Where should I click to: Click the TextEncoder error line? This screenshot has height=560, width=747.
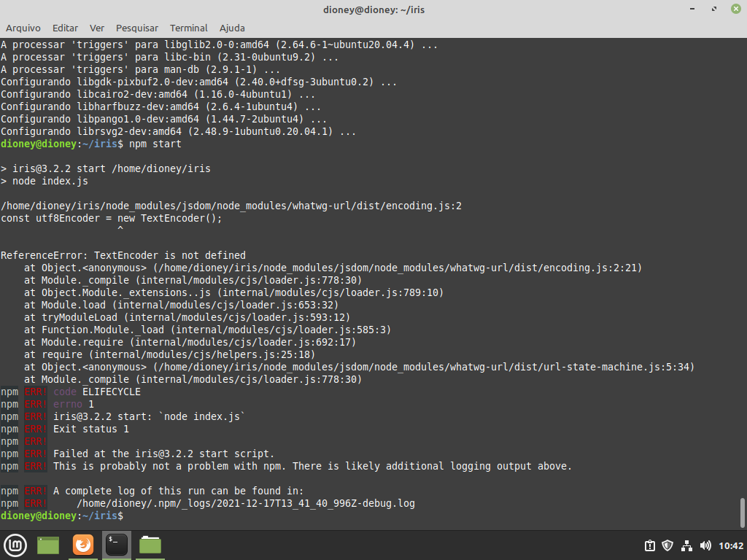[x=124, y=255]
